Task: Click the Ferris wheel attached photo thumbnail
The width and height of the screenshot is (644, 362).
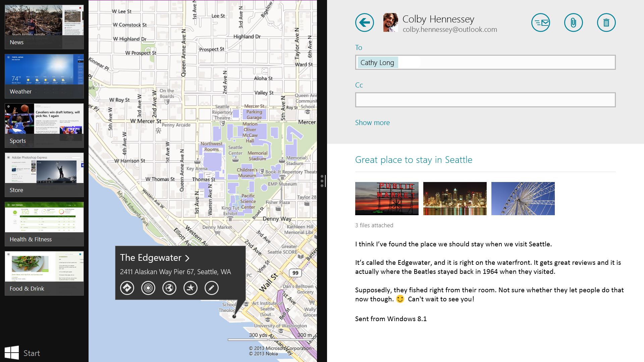Action: 523,198
